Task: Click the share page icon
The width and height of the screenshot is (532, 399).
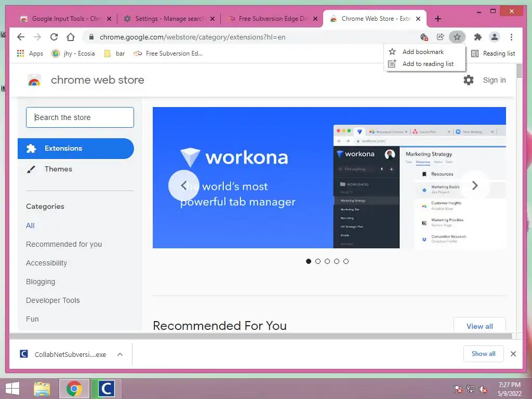Action: coord(441,37)
